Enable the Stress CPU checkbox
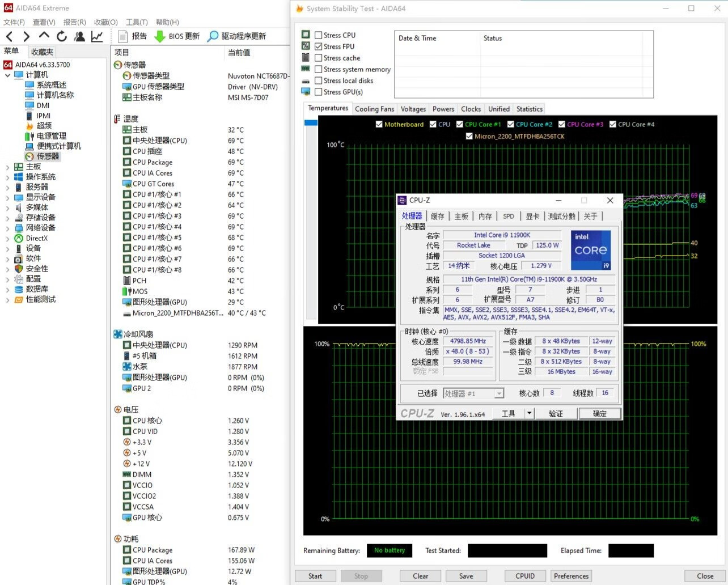728x585 pixels. click(x=319, y=35)
